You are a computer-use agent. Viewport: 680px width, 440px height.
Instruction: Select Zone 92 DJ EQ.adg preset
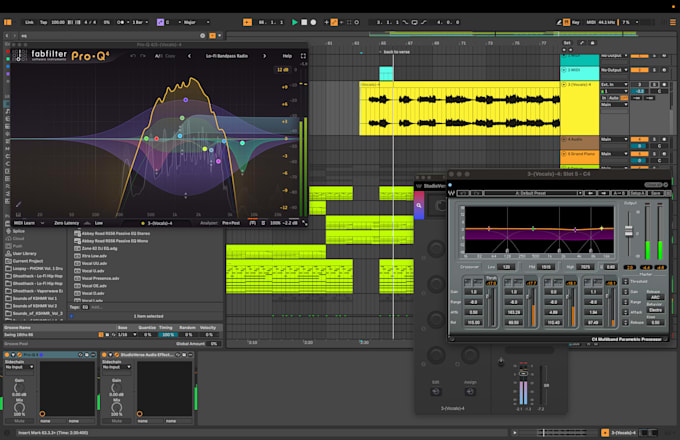coord(99,248)
